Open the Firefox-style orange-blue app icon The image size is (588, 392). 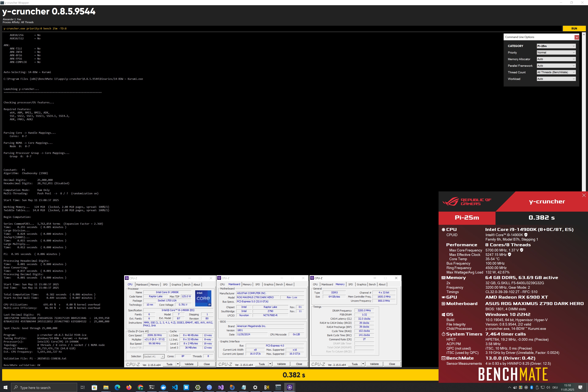(232, 388)
